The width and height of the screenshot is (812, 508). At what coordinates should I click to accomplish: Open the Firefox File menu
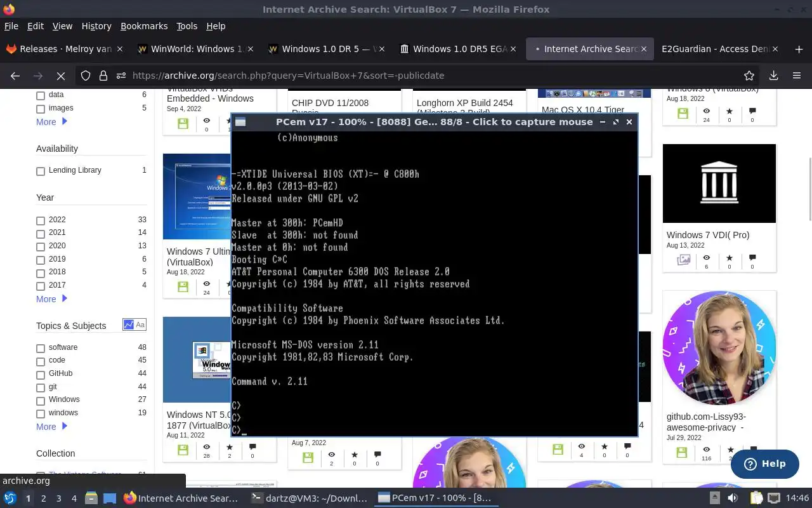(x=11, y=26)
